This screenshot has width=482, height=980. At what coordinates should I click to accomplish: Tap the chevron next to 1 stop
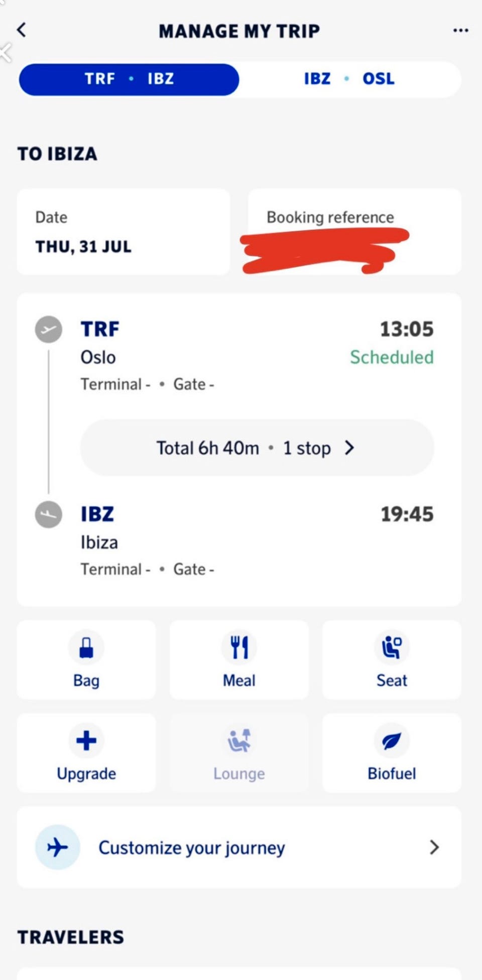[x=350, y=448]
